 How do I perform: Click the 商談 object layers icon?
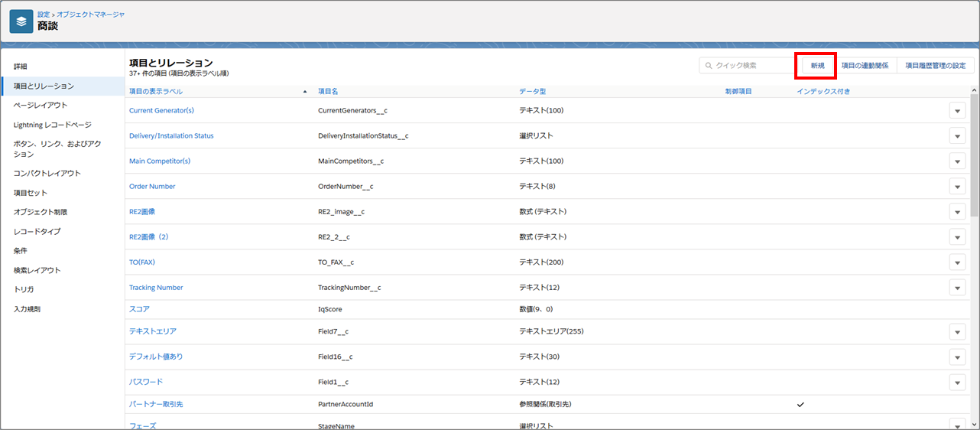[x=21, y=21]
